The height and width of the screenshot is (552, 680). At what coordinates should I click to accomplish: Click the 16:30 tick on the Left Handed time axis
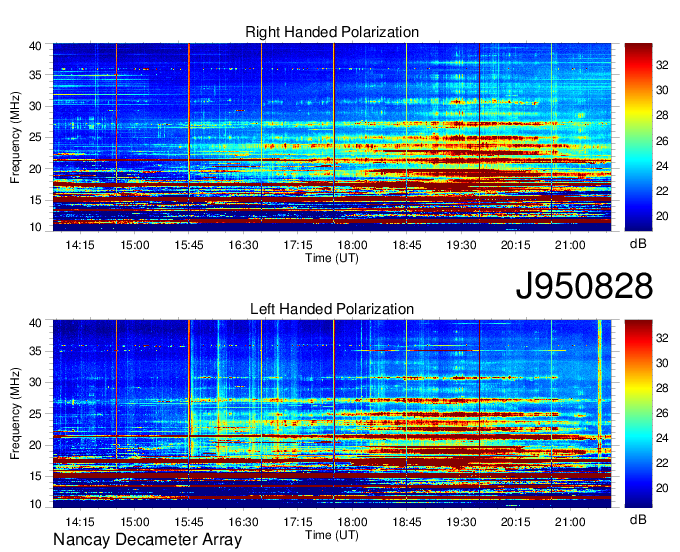click(x=243, y=522)
